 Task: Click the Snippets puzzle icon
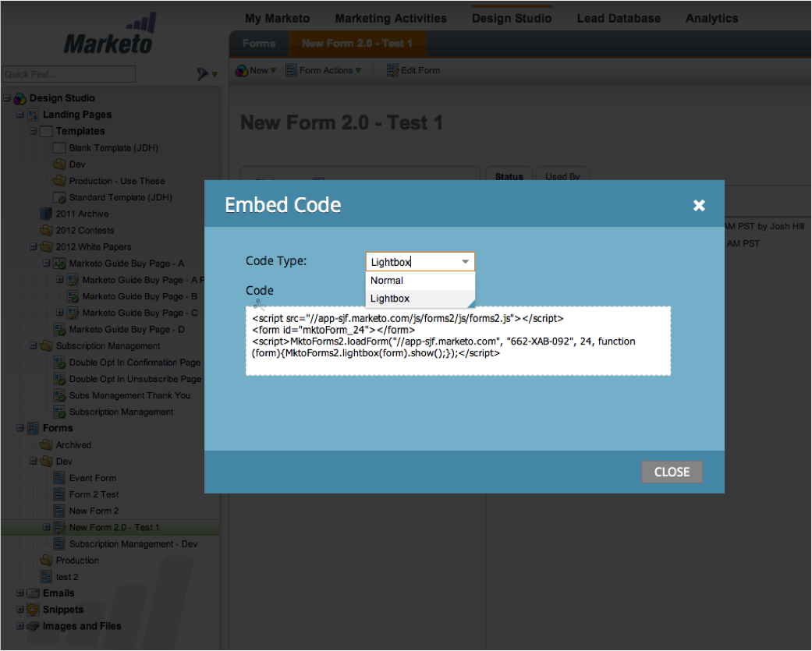33,610
